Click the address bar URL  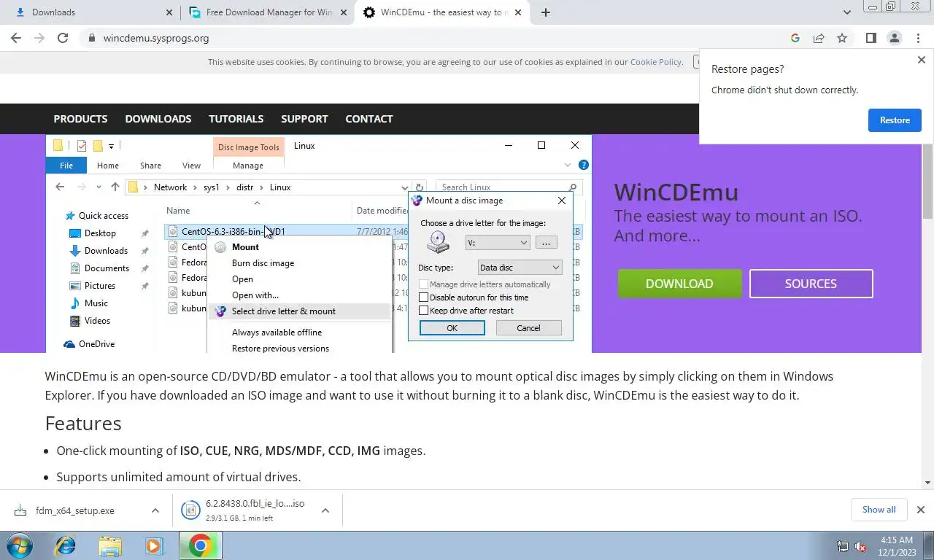pyautogui.click(x=156, y=38)
